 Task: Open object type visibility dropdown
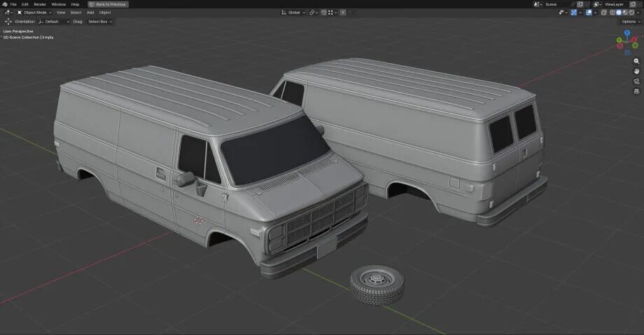click(563, 13)
